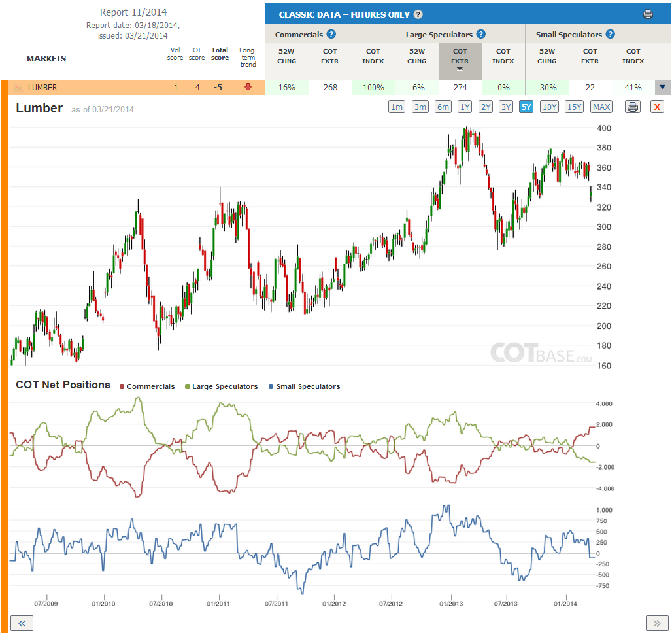The image size is (672, 633).
Task: Close the Lumber chart with red X
Action: coord(657,107)
